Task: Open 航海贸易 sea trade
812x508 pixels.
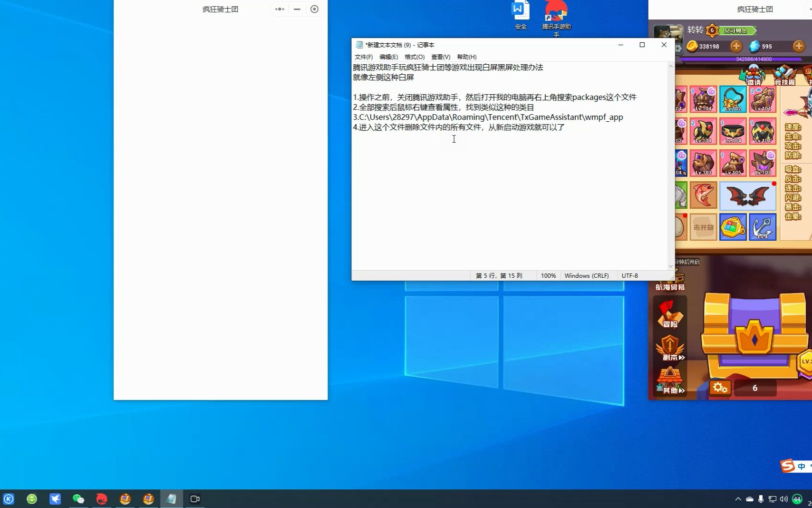Action: click(x=670, y=282)
